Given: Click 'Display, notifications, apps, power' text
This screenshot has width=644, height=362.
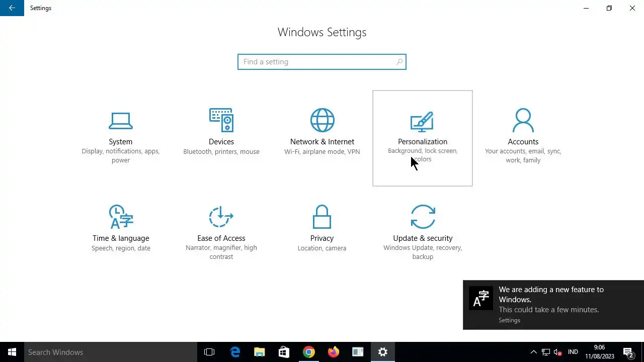Looking at the screenshot, I should 121,156.
